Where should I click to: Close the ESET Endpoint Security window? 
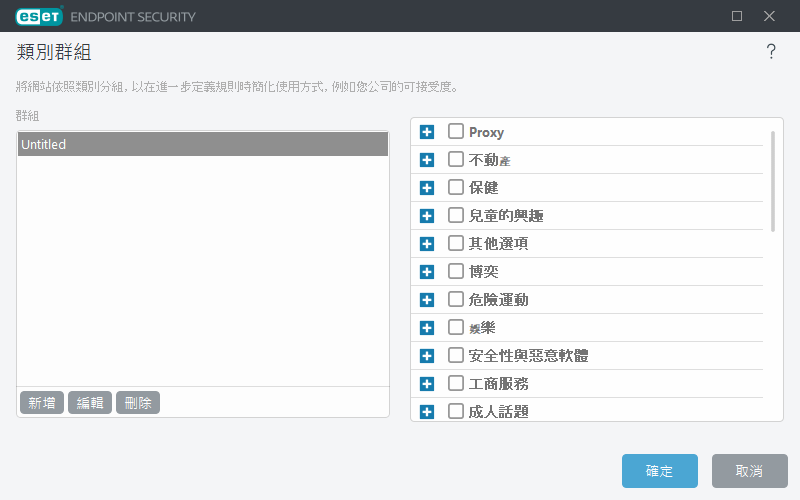click(769, 16)
